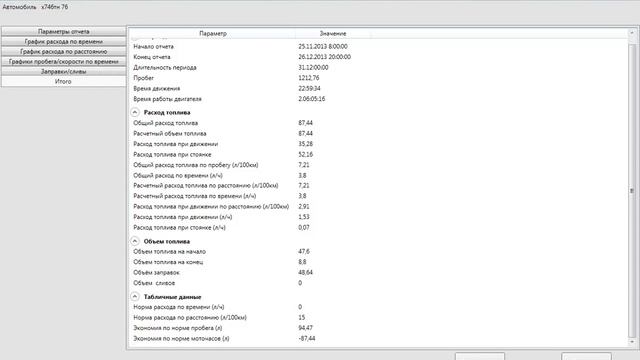Select the Время движения row
Viewport: 640px width, 360px height.
(x=379, y=89)
